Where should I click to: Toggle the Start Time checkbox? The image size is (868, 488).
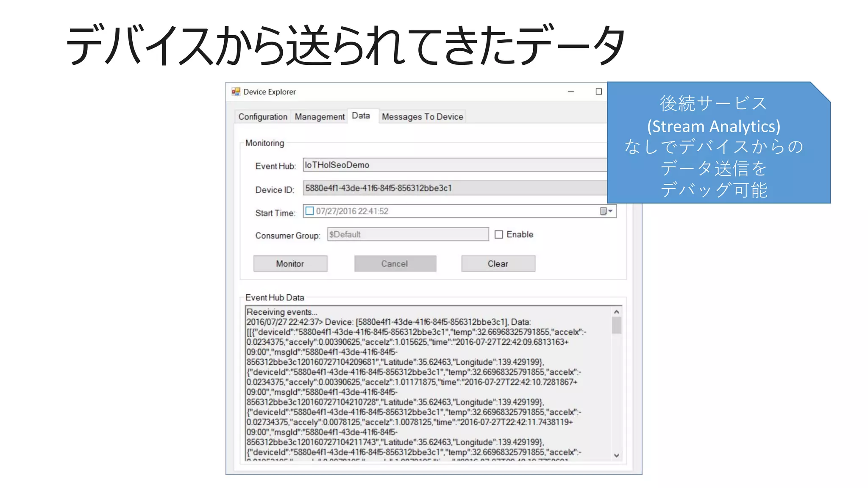[310, 211]
